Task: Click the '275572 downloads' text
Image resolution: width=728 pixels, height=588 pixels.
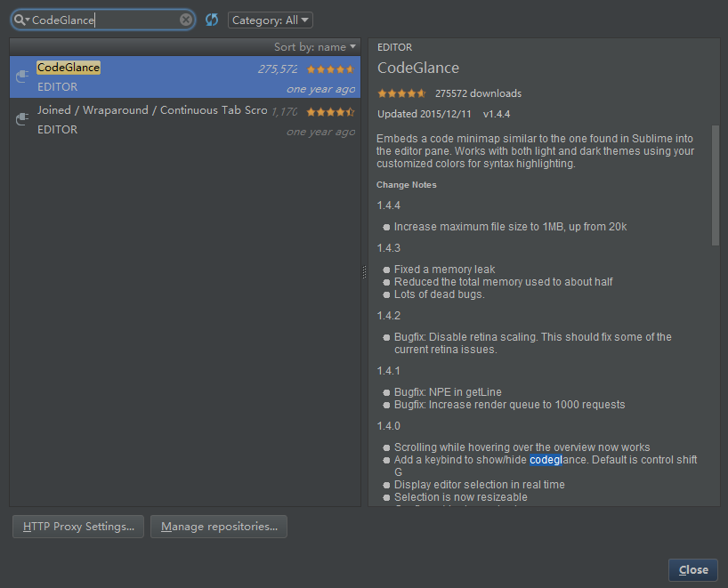Action: tap(478, 93)
